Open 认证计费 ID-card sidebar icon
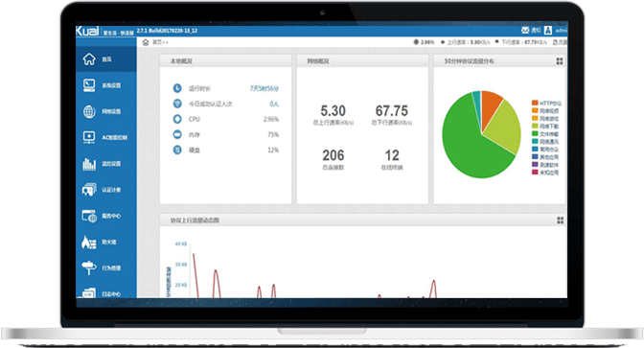Image resolution: width=644 pixels, height=348 pixels. click(x=89, y=190)
